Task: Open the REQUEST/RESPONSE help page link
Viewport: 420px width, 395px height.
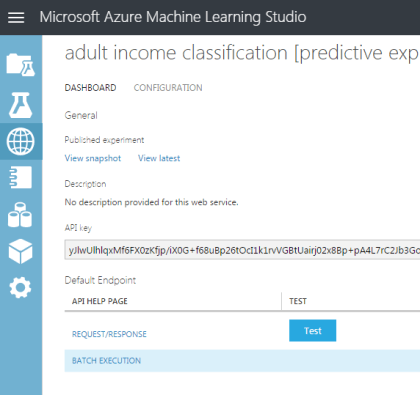Action: (109, 334)
